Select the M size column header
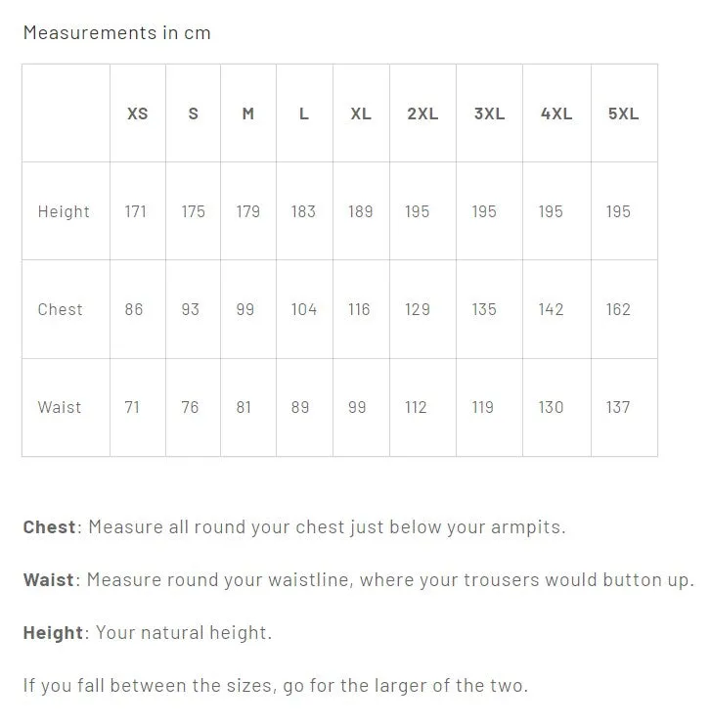Image resolution: width=711 pixels, height=728 pixels. (x=248, y=114)
